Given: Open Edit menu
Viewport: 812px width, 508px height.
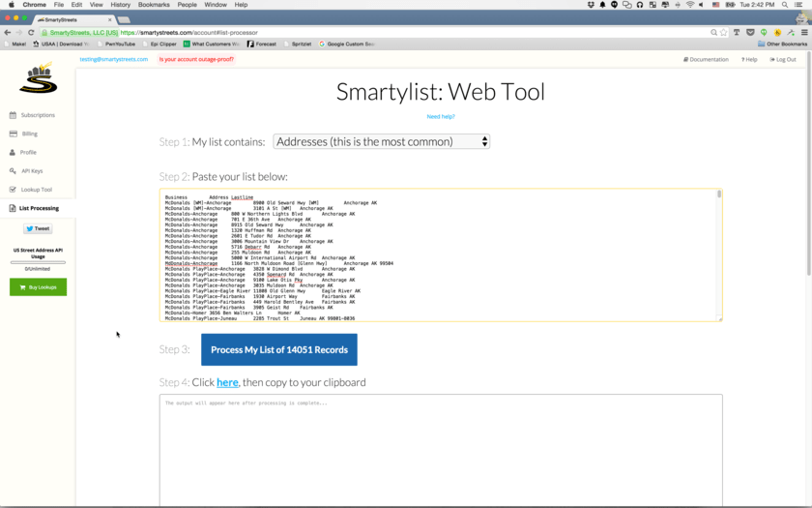Looking at the screenshot, I should tap(76, 5).
